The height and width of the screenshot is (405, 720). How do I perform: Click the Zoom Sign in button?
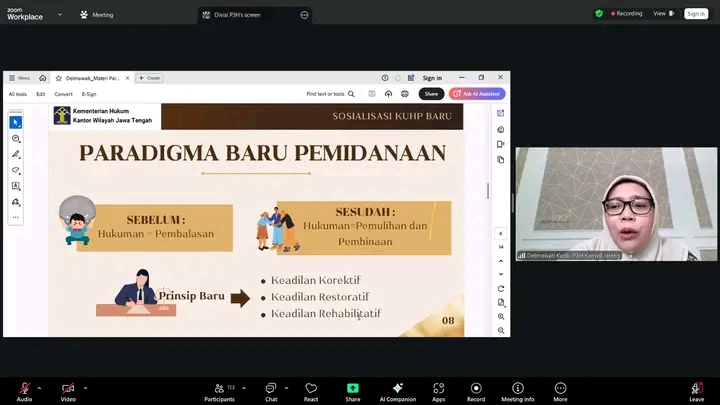[695, 13]
